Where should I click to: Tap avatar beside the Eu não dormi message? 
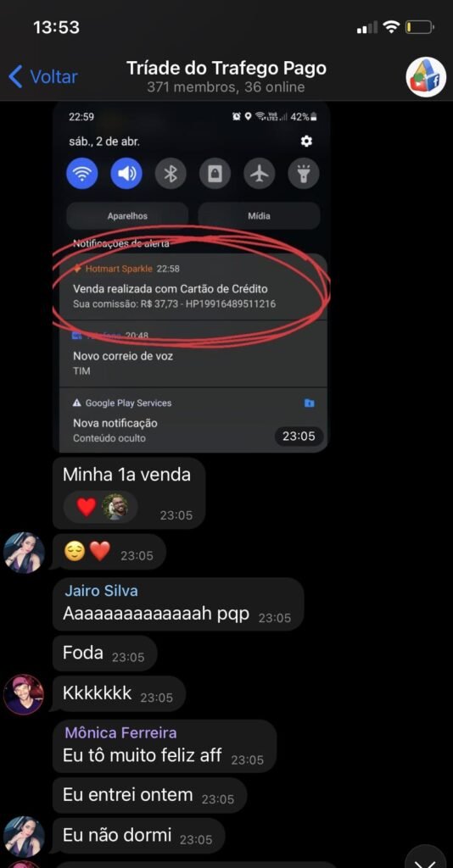(x=24, y=837)
